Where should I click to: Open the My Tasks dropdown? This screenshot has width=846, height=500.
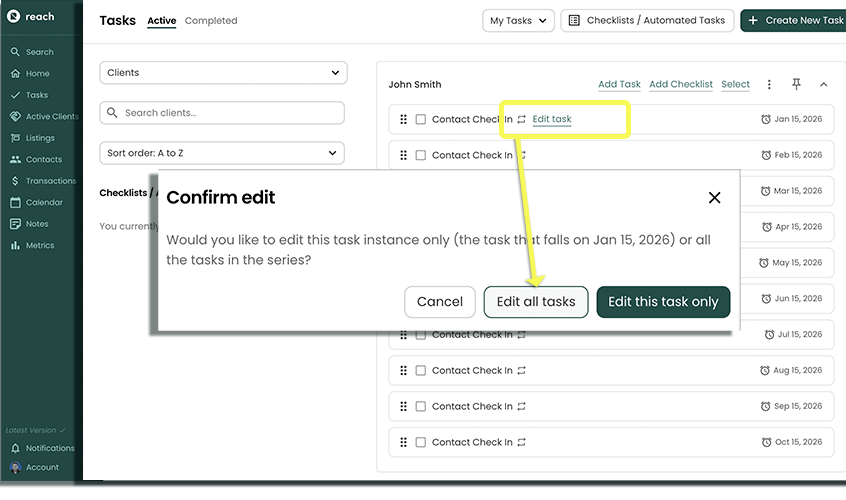(519, 20)
